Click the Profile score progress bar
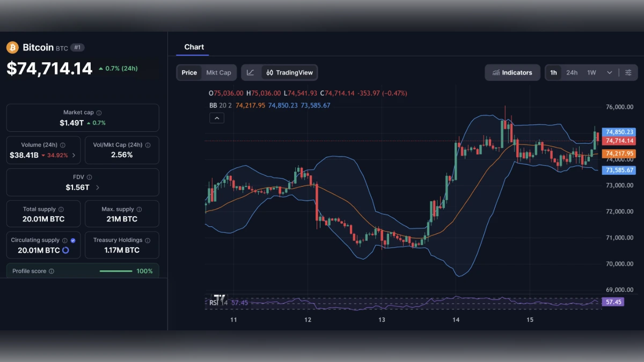The image size is (644, 362). pyautogui.click(x=115, y=271)
